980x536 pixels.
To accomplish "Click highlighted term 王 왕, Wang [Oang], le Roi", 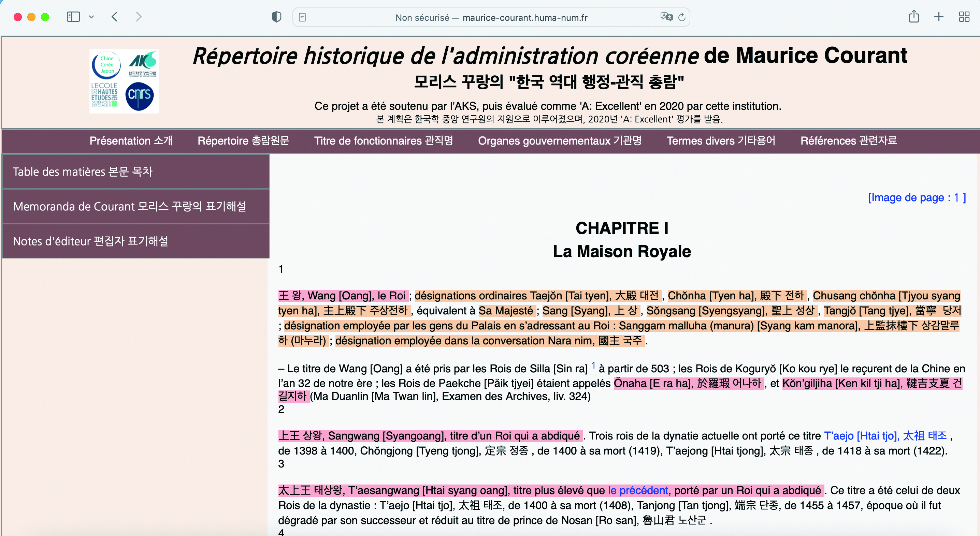I will 343,296.
